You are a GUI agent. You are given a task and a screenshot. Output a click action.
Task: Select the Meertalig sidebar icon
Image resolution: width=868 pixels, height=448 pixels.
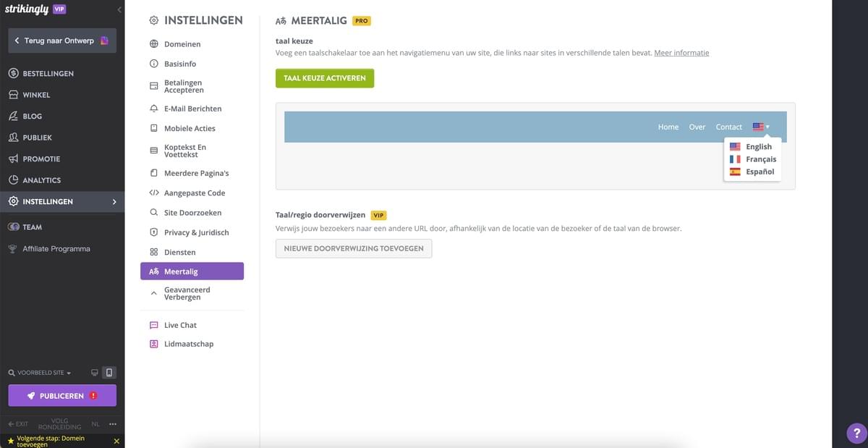pyautogui.click(x=153, y=270)
